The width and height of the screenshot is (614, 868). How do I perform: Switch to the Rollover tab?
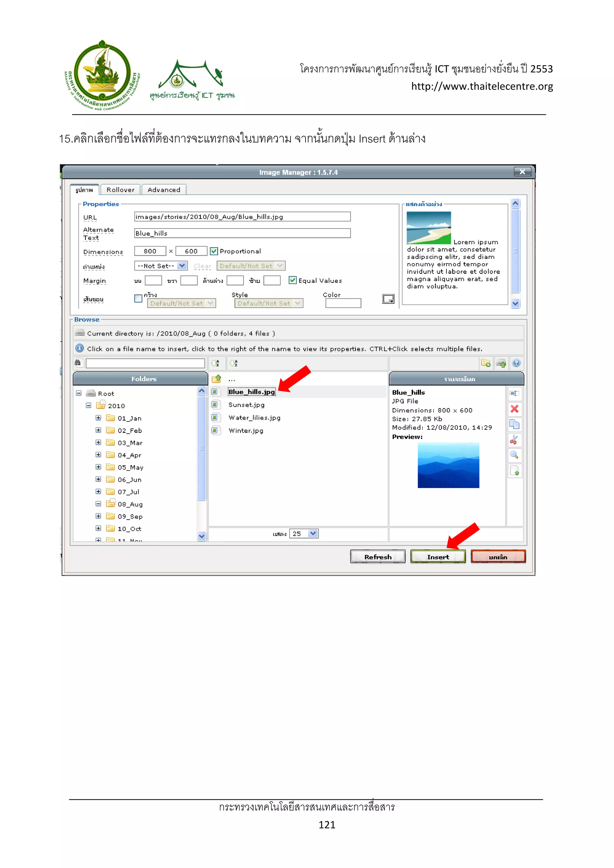coord(120,190)
